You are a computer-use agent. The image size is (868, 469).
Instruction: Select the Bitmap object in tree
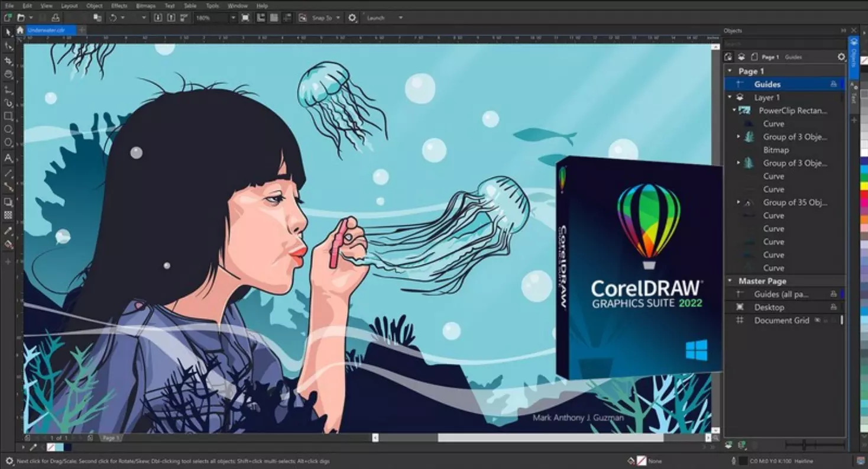pos(776,150)
